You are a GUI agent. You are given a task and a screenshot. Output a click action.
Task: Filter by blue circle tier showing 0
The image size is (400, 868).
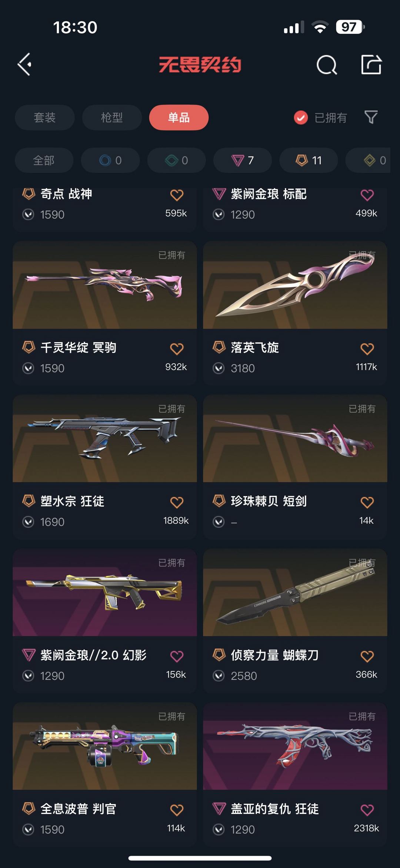pos(110,160)
